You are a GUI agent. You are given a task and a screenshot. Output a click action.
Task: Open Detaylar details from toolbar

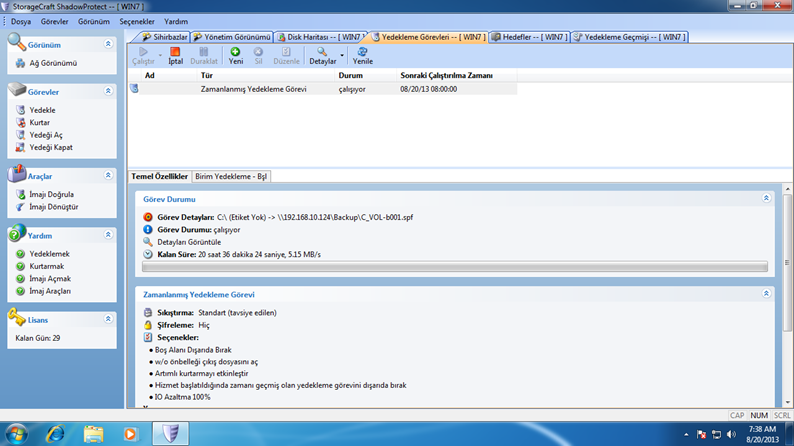point(323,56)
